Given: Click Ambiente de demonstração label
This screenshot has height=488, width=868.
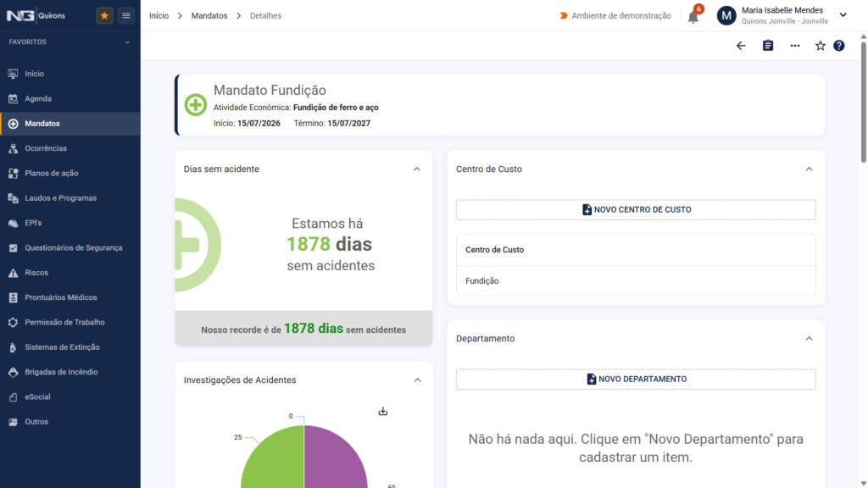Looking at the screenshot, I should [x=621, y=15].
